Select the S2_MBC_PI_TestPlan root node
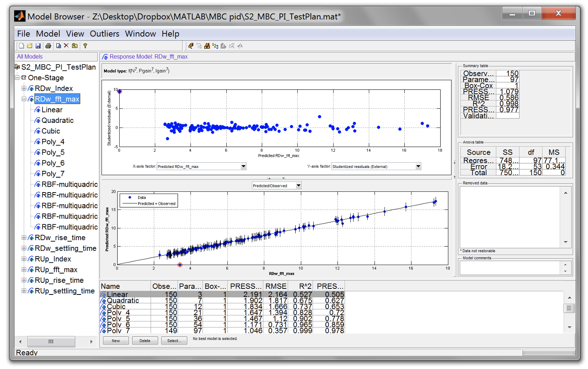Viewport: 588px width, 369px height. 58,67
